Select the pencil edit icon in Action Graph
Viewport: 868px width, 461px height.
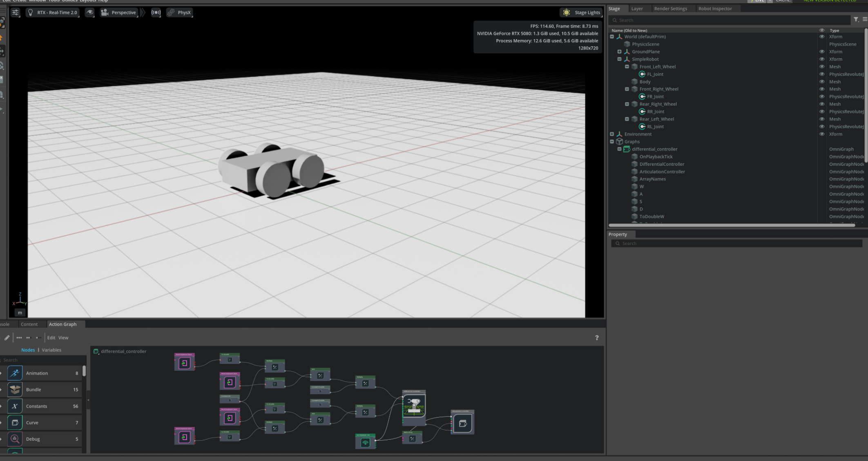coord(7,338)
